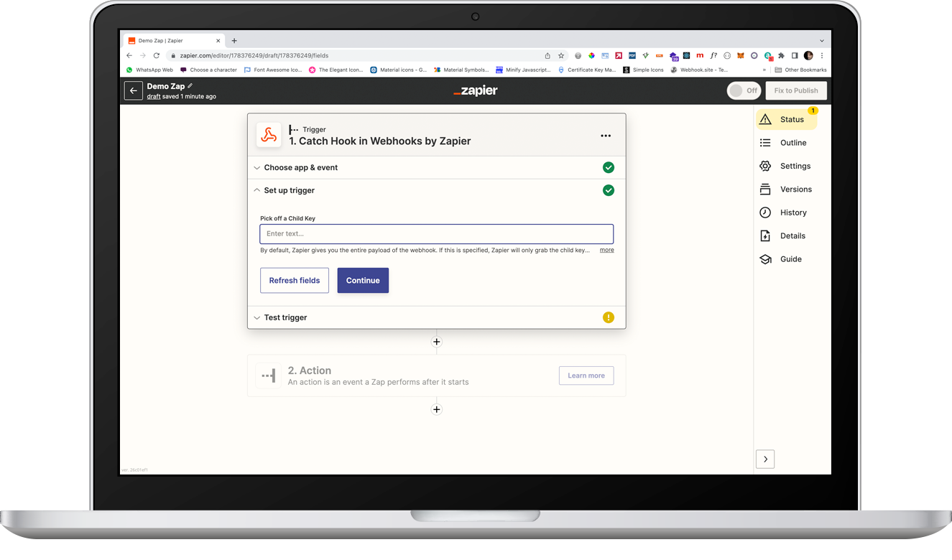This screenshot has width=952, height=560.
Task: Click the Continue button
Action: 363,280
